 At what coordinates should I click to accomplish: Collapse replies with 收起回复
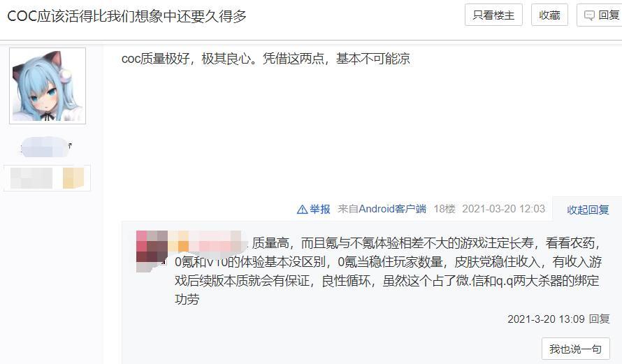[588, 210]
